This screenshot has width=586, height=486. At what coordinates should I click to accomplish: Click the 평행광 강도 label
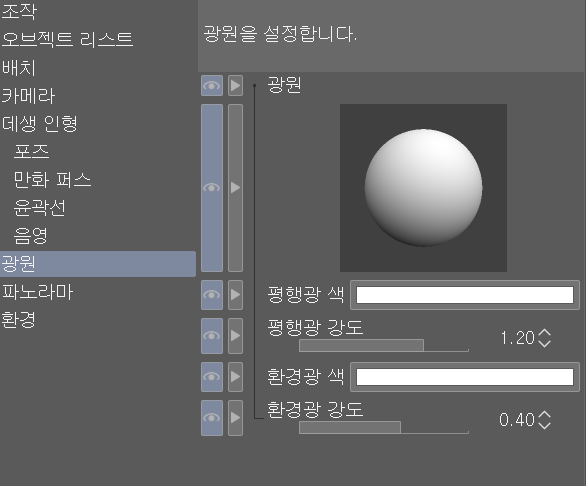[315, 327]
